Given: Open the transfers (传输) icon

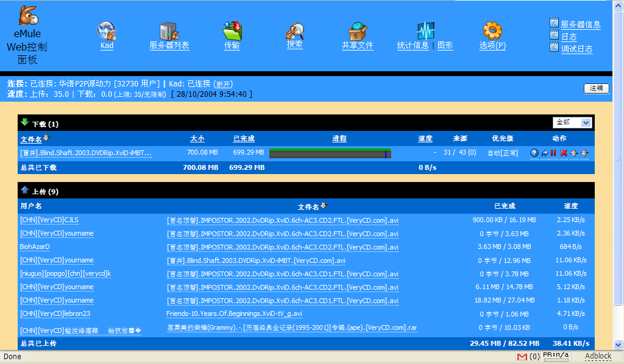Looking at the screenshot, I should click(232, 30).
